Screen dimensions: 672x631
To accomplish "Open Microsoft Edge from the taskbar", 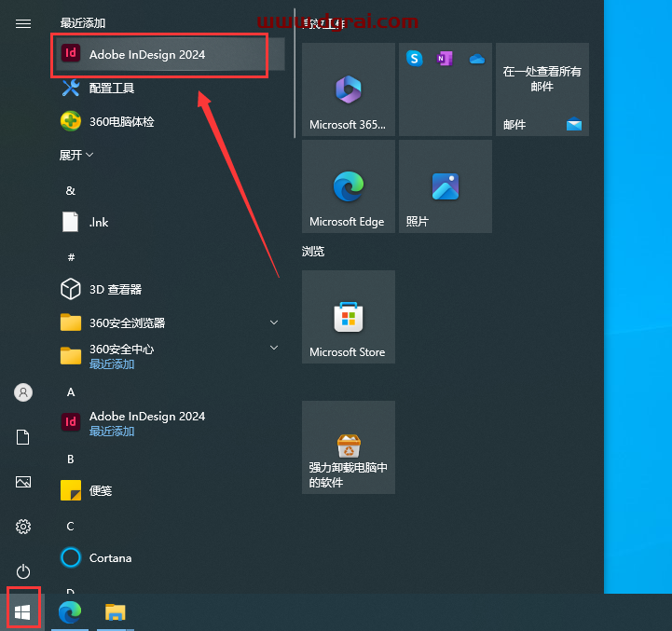I will [x=70, y=612].
